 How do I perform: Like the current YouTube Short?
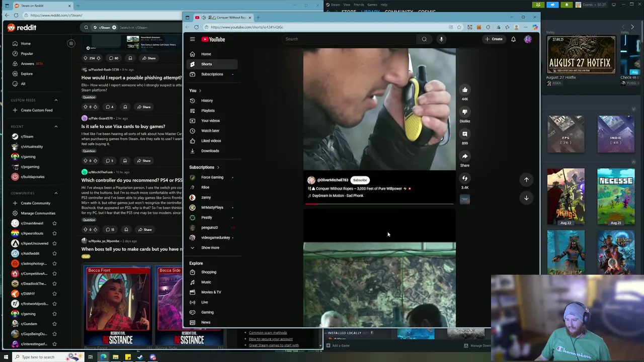[465, 90]
